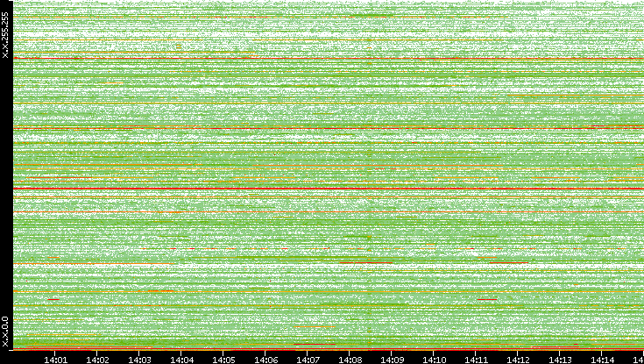Select the 14:04 label on the time axis
Viewport: 644px width, 364px height.
181,360
